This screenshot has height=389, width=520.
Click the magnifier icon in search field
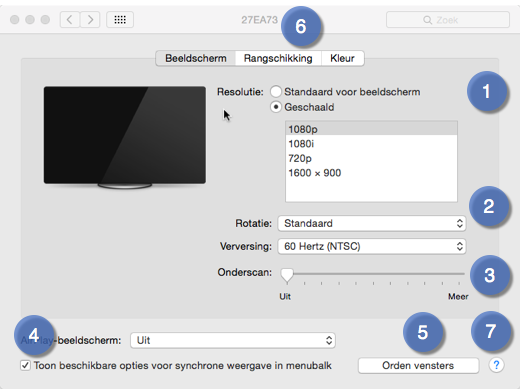click(427, 20)
